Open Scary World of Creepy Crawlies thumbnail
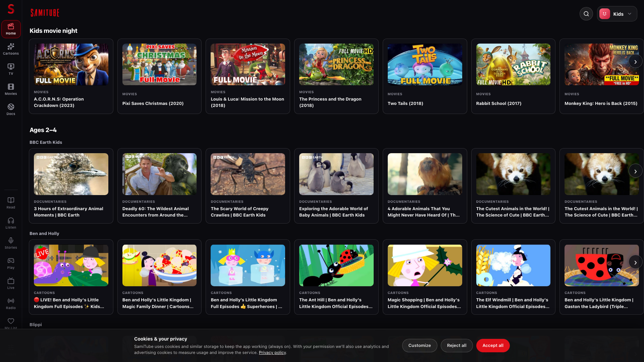644x362 pixels. click(248, 174)
